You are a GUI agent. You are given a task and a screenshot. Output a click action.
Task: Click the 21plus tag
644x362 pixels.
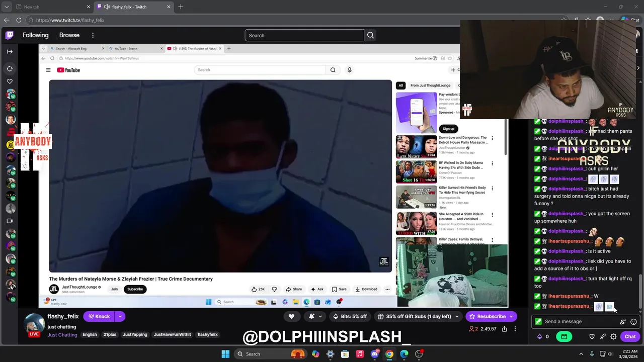110,335
